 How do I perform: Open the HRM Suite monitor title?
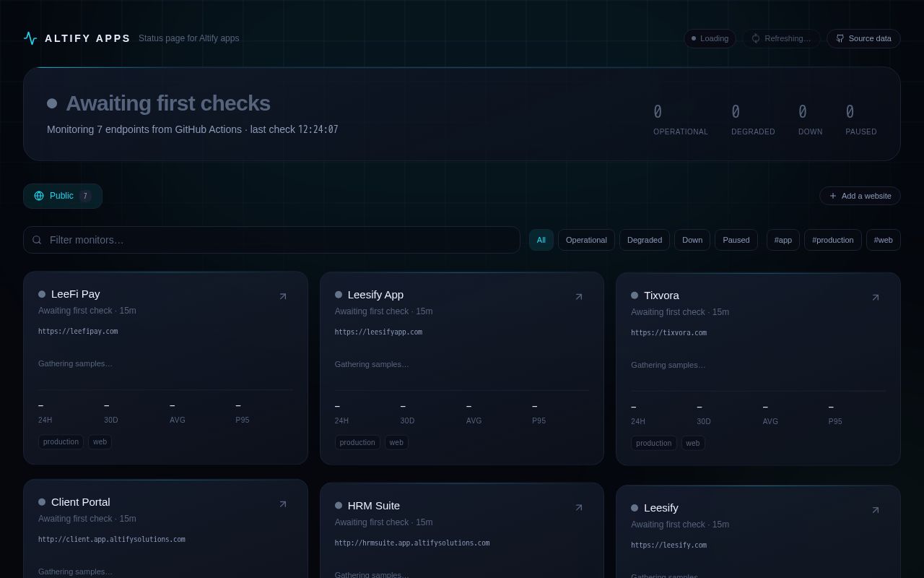374,506
